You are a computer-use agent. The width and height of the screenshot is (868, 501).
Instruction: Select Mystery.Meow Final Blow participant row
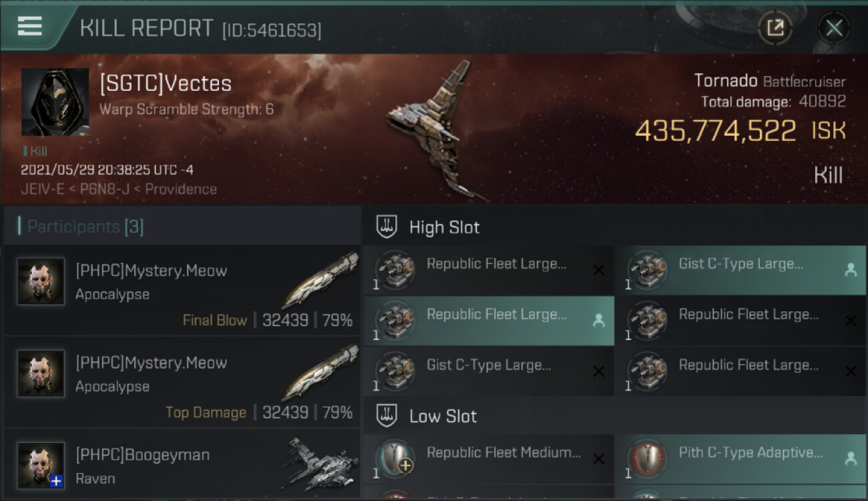point(182,291)
